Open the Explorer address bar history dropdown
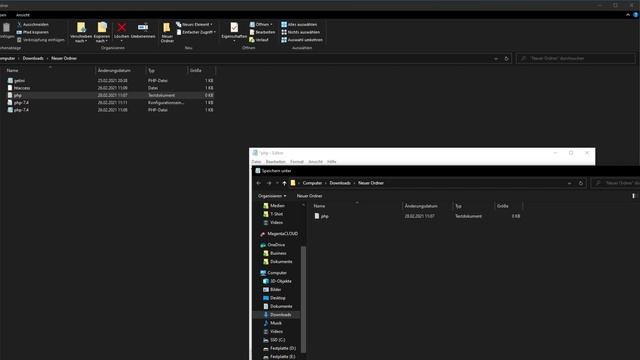 click(x=496, y=59)
